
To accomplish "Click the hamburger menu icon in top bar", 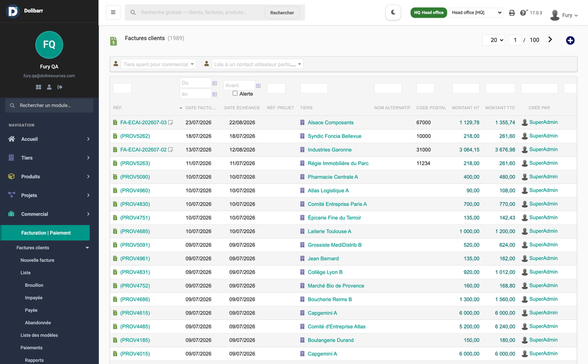I will click(x=113, y=12).
